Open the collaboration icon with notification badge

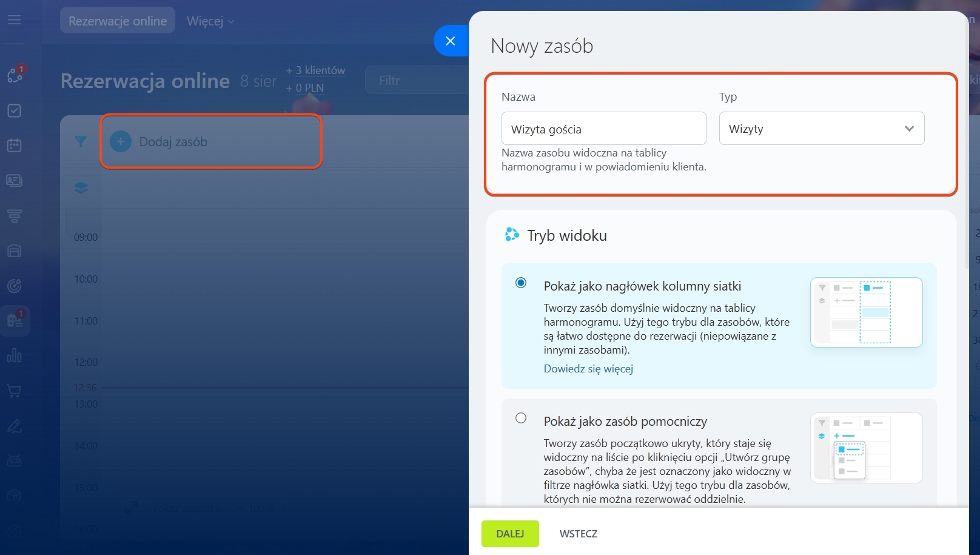pyautogui.click(x=15, y=75)
